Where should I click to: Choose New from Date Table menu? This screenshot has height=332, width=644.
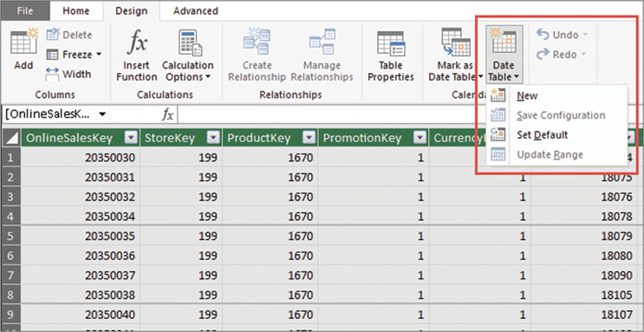(556, 95)
